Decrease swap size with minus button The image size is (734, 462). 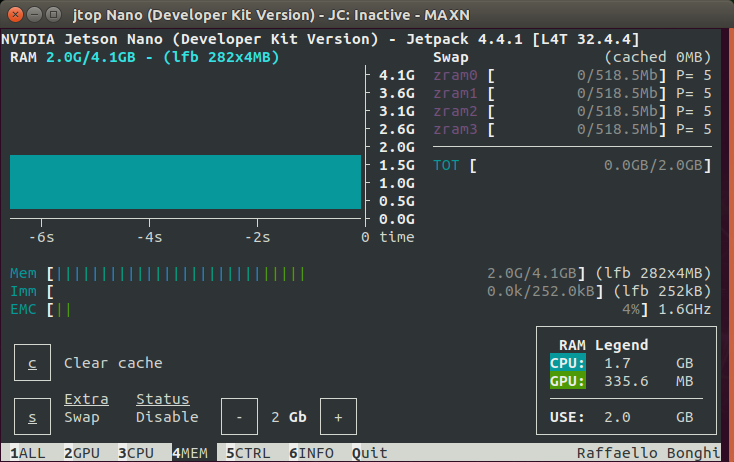point(239,417)
